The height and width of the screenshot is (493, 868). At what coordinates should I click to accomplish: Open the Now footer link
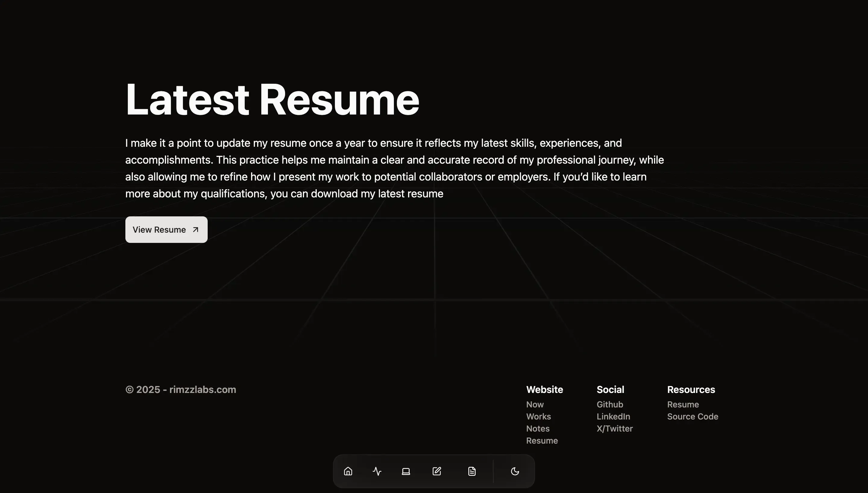coord(535,404)
